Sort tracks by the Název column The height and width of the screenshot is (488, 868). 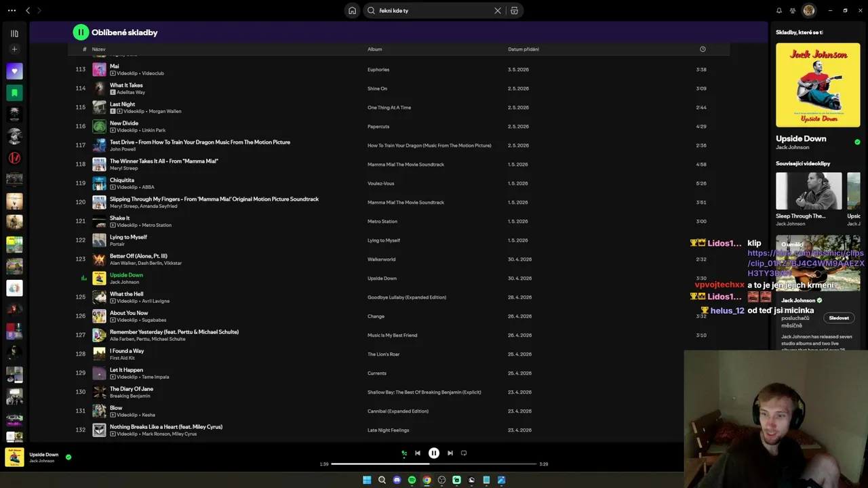99,49
